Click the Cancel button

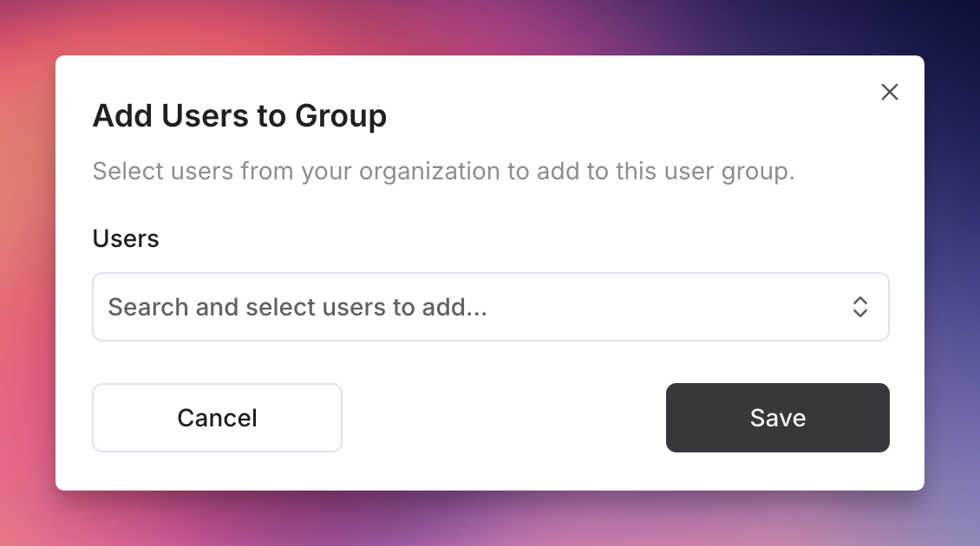[217, 418]
